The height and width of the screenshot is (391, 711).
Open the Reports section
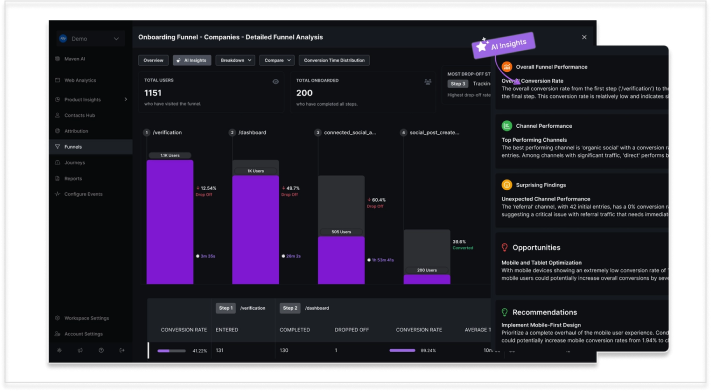[x=73, y=178]
